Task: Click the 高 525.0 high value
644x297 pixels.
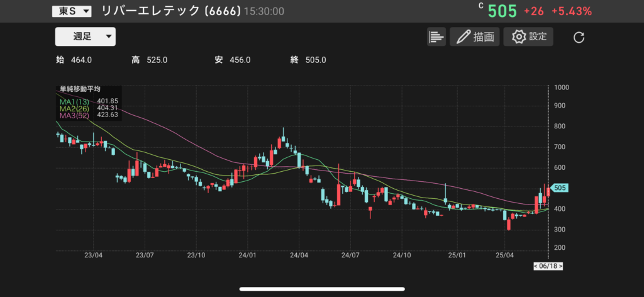Action: (x=150, y=60)
